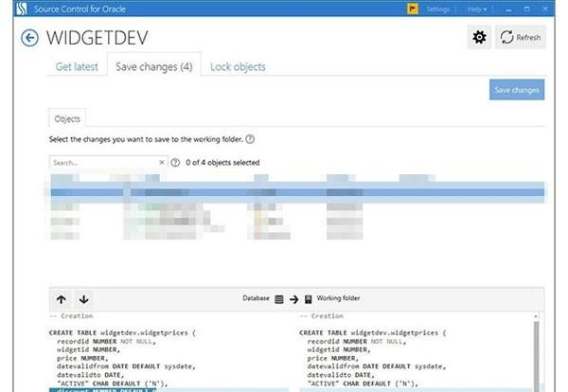Select the highlighted row in objects list
Screen dimensions: 568x392
click(x=297, y=192)
